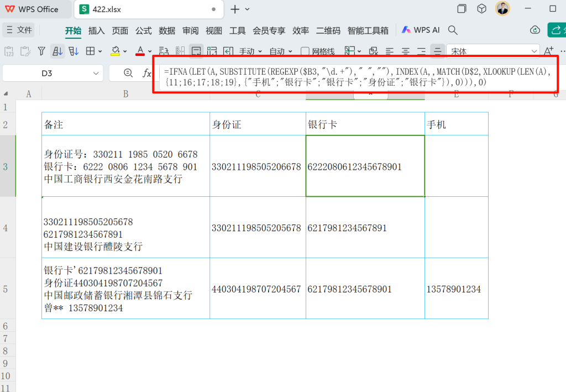Click the zoom formula bar magnifier icon
Viewport: 566px width, 392px height.
pos(128,74)
